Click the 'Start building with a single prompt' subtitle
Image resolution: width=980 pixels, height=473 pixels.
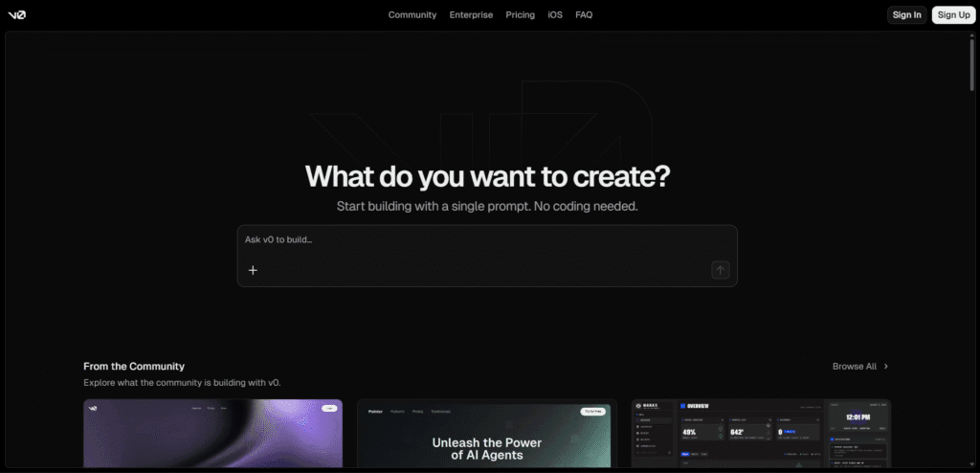pyautogui.click(x=487, y=206)
